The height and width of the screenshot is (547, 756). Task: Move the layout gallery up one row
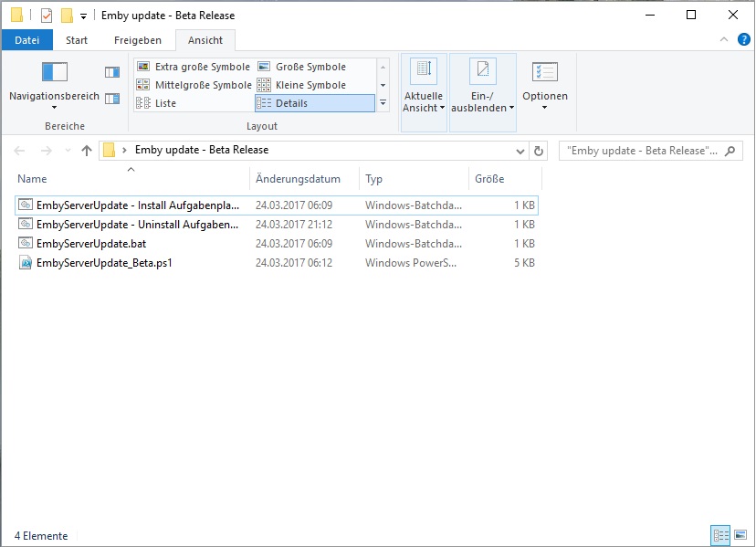tap(383, 67)
